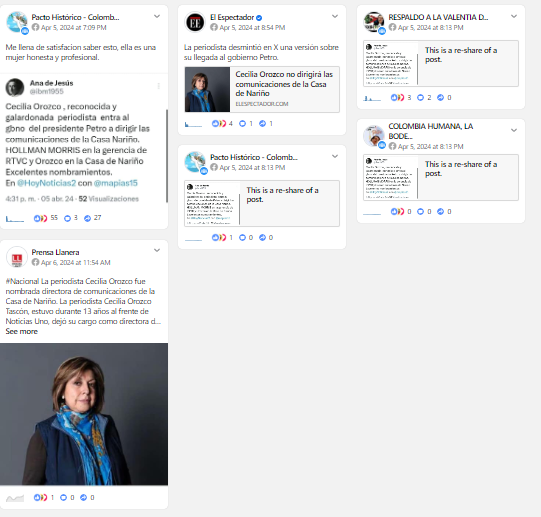Click three-dot menu on Ana de Jesús tweet
Screen dimensions: 541x517
coord(159,86)
